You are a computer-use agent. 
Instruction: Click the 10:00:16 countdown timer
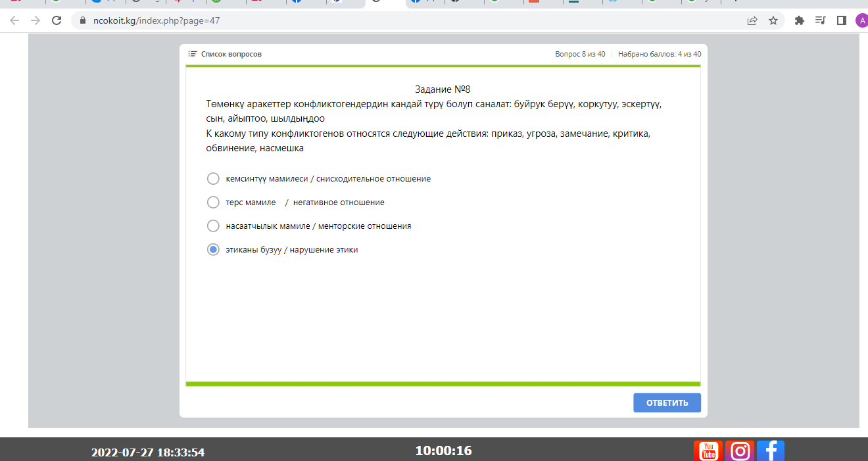click(x=443, y=450)
